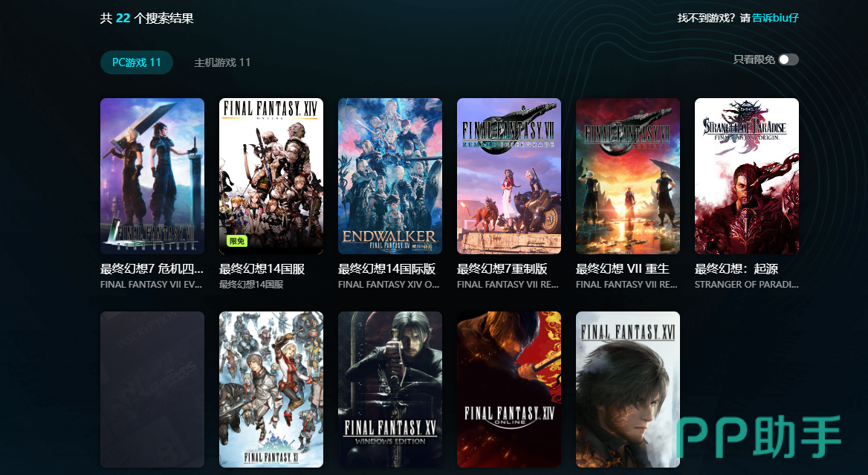Choose the Stranger of Paradise cover
The width and height of the screenshot is (868, 475).
coord(747,176)
